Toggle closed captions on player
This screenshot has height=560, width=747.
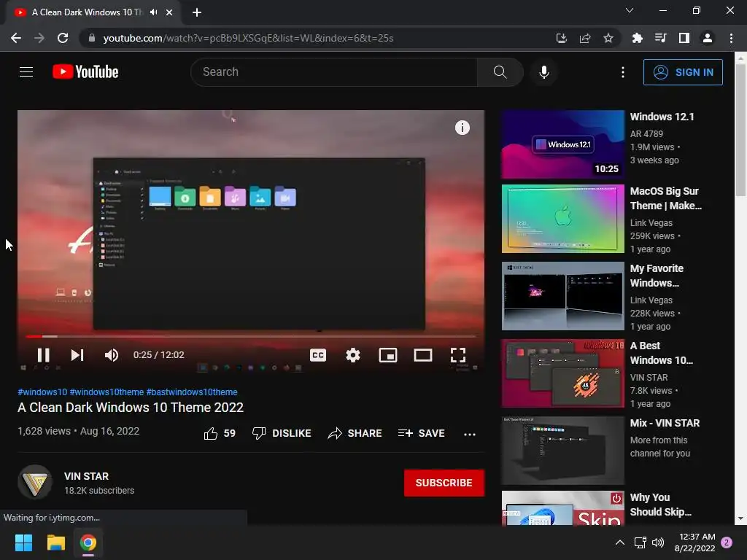point(318,355)
